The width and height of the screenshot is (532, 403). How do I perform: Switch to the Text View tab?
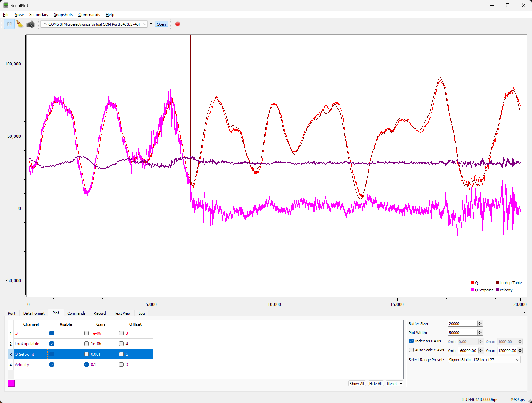[122, 313]
